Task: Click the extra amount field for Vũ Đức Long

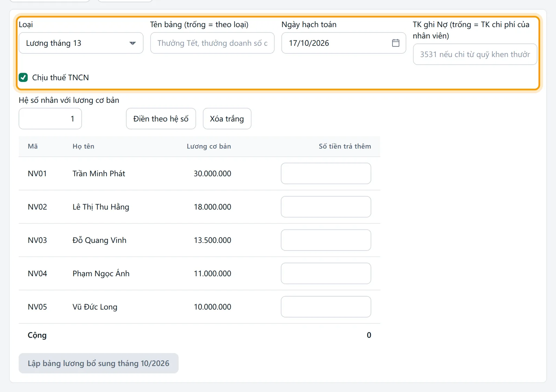Action: [x=326, y=307]
